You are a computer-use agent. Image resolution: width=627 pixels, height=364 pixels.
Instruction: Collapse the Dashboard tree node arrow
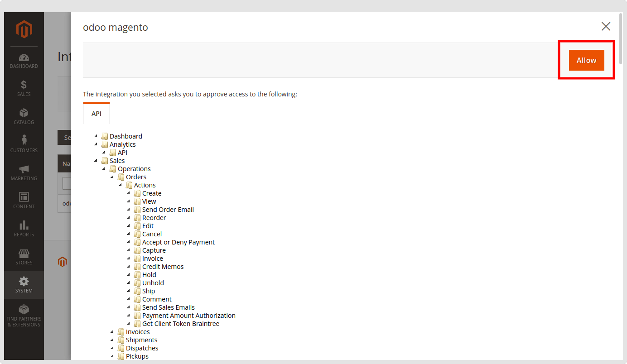(x=96, y=136)
